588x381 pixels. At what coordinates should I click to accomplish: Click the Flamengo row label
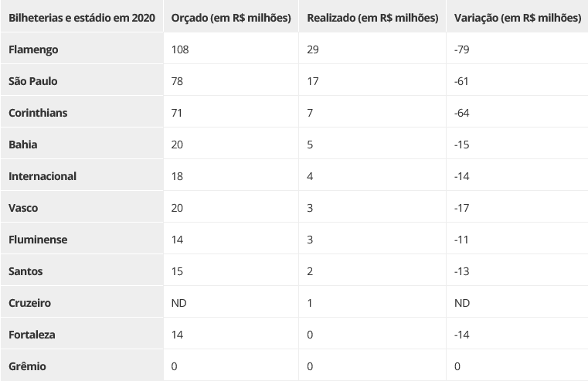(x=33, y=49)
